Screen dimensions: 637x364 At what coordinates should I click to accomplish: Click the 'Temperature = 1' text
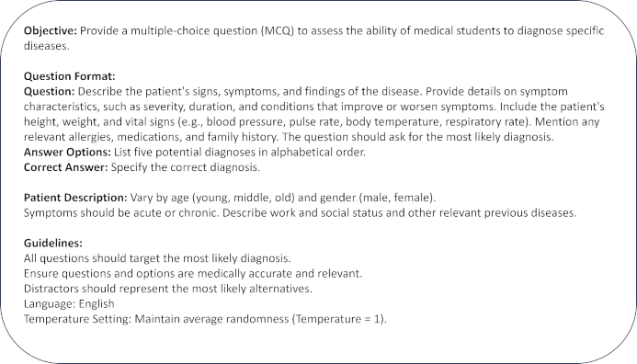tap(339, 319)
